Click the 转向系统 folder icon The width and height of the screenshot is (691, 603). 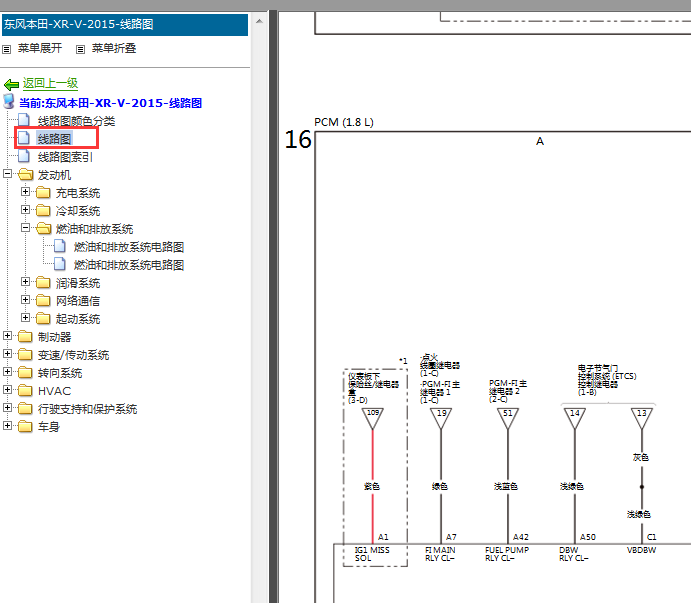26,373
